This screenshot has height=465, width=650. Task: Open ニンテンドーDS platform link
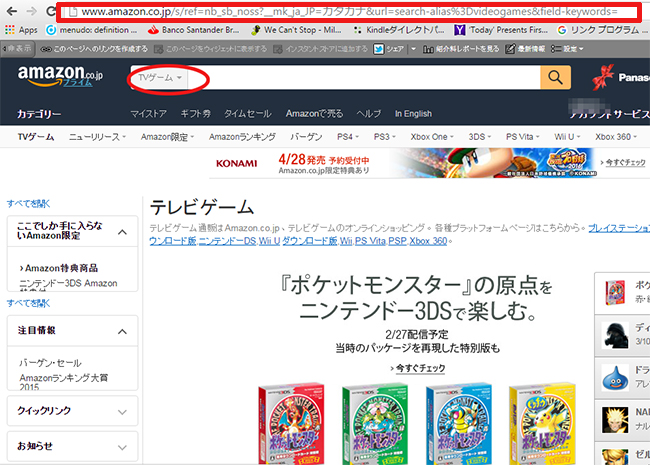[228, 241]
